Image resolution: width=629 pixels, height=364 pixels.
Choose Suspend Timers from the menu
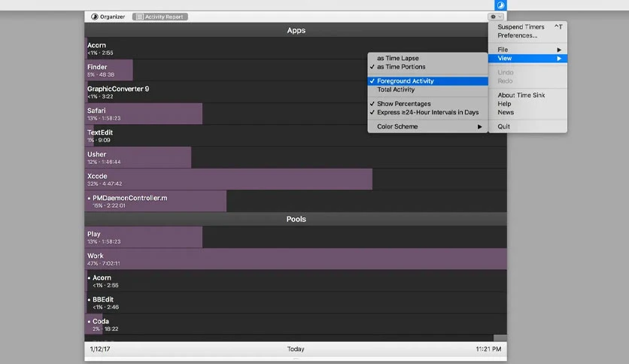pyautogui.click(x=527, y=27)
